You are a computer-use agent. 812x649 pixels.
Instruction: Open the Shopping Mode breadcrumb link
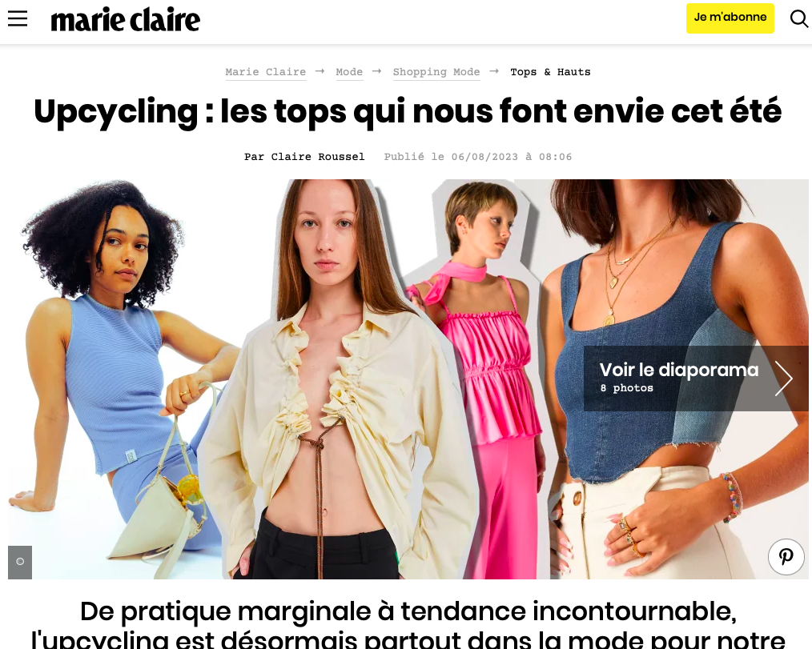click(436, 72)
